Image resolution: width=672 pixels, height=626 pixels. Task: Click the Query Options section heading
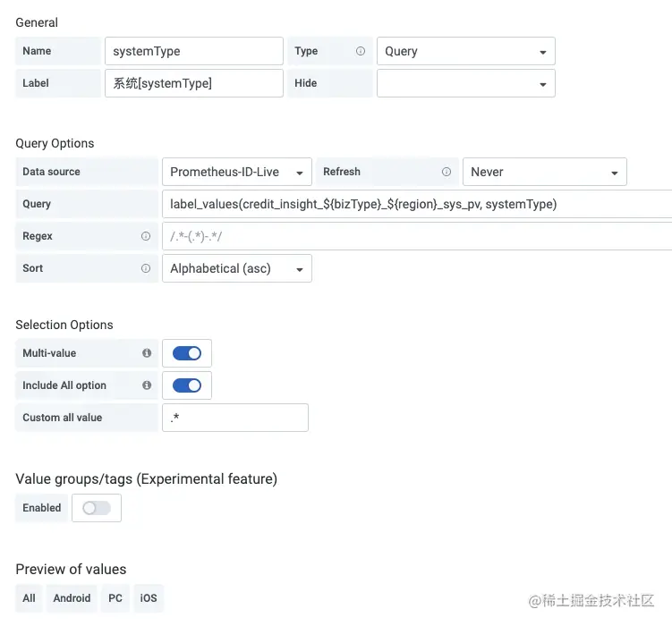pyautogui.click(x=55, y=143)
